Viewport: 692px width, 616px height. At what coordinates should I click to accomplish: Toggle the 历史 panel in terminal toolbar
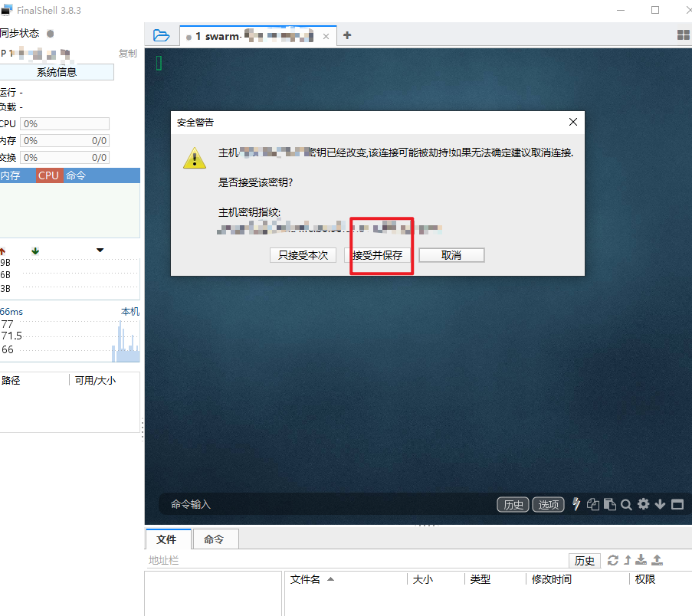tap(512, 504)
